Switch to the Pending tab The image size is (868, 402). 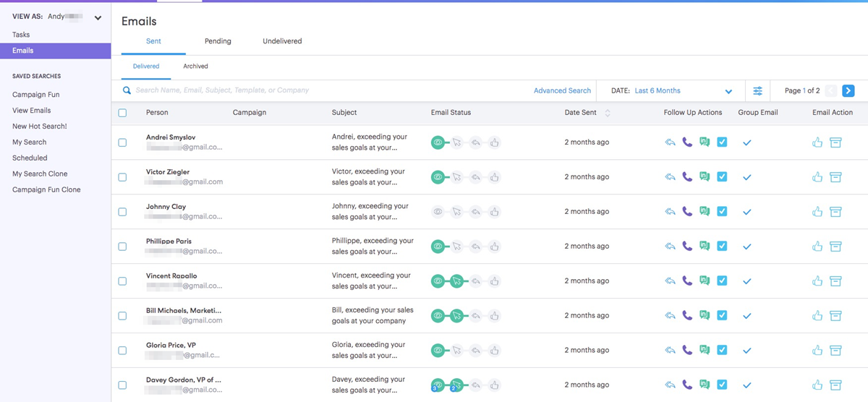(218, 41)
